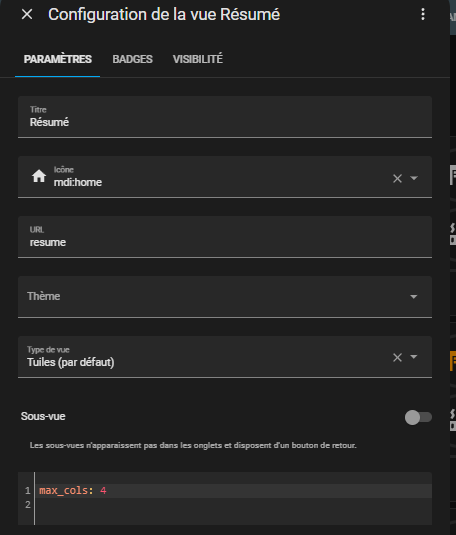Click into the Titre text field
The width and height of the screenshot is (456, 535).
point(225,117)
